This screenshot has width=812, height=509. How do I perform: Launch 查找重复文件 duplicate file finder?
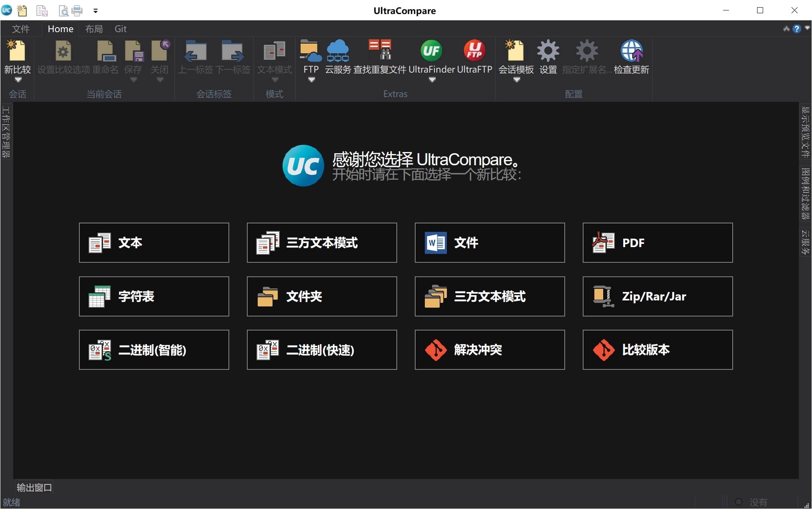tap(380, 51)
